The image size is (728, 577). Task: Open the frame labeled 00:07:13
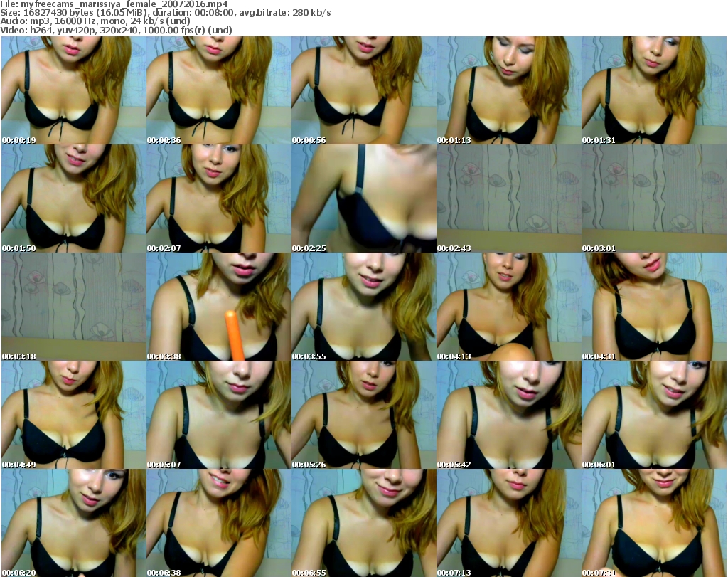tap(509, 523)
